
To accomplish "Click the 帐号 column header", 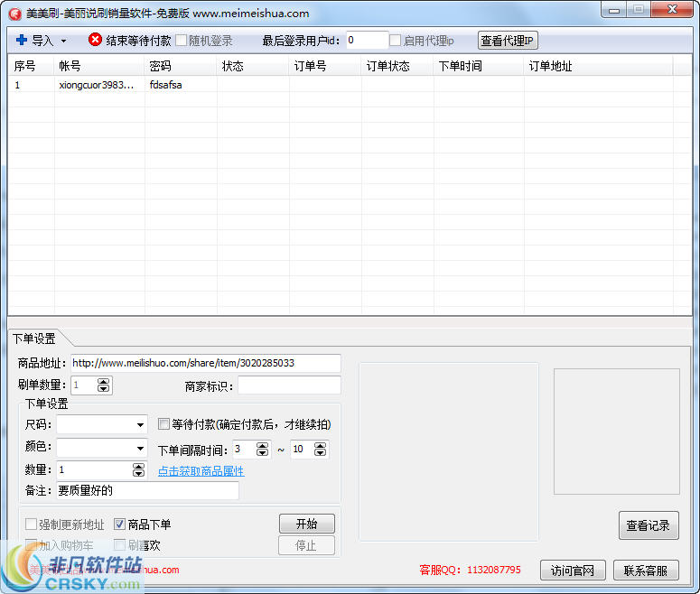I will [99, 66].
